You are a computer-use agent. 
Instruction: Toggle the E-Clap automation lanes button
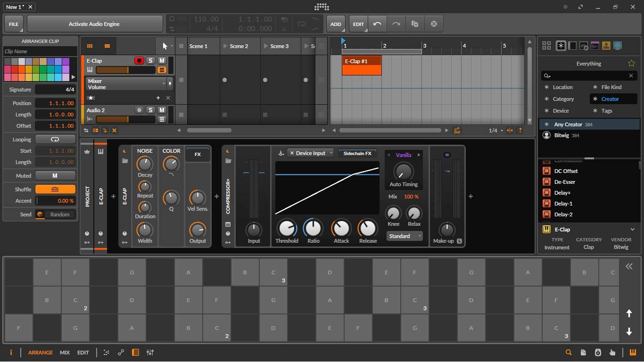coord(162,70)
